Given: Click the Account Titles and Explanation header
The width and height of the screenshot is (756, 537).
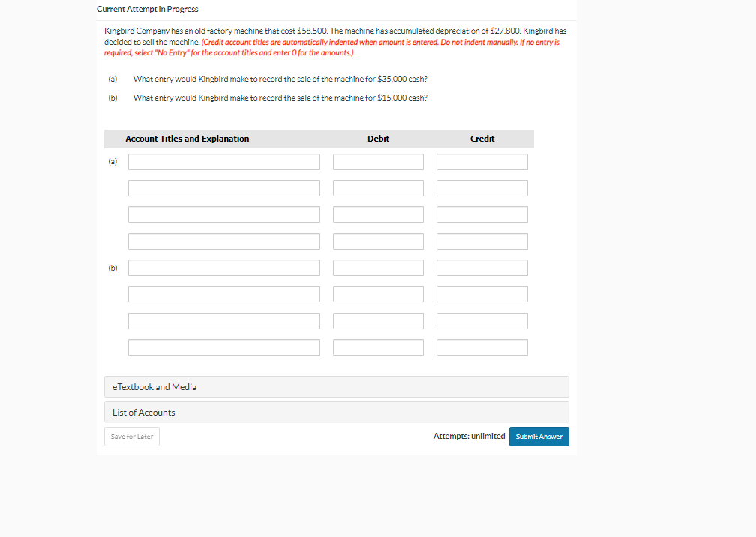Looking at the screenshot, I should pyautogui.click(x=187, y=139).
